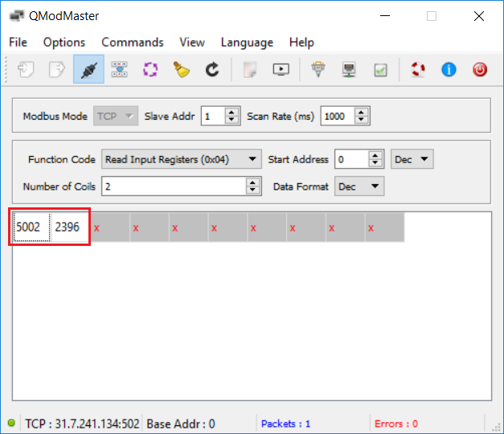The image size is (504, 434).
Task: Increase the Start Address value
Action: [375, 155]
